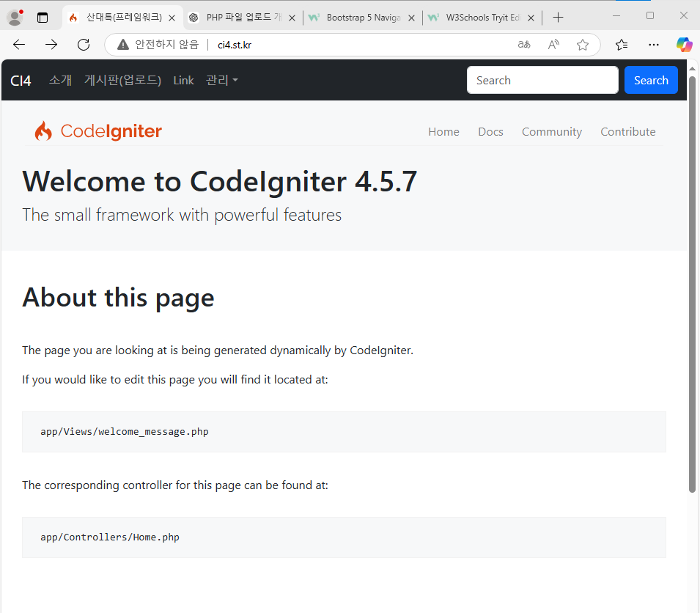Click the About this page heading
Screen dimensions: 700x613
pos(118,298)
